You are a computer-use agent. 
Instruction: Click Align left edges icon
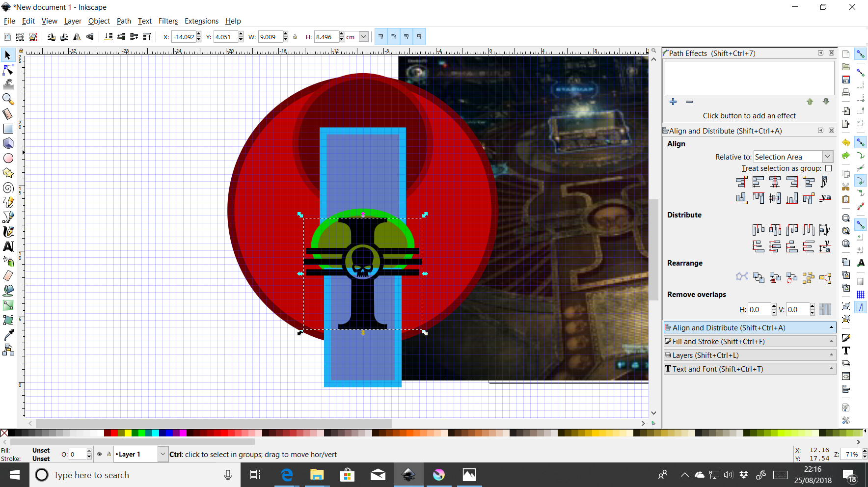[x=758, y=182]
